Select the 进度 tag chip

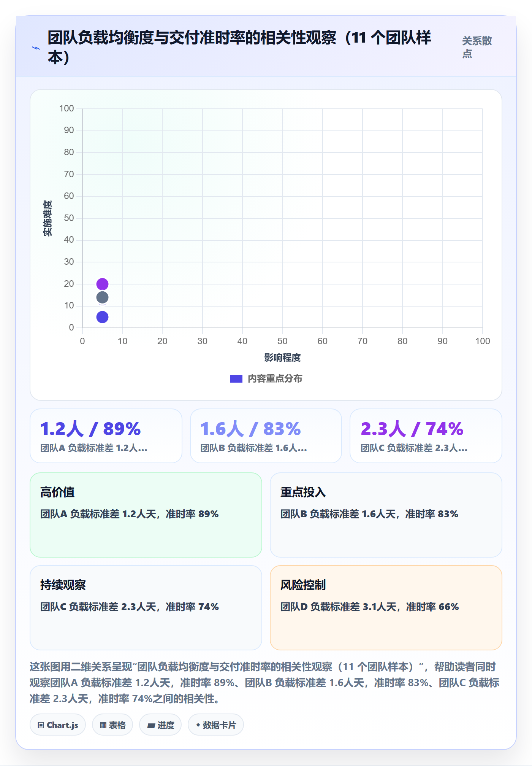160,725
